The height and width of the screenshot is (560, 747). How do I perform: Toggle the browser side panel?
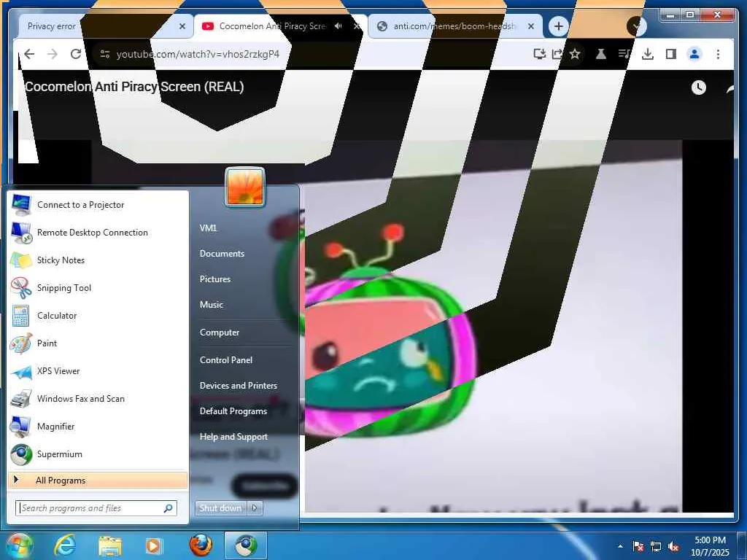671,54
